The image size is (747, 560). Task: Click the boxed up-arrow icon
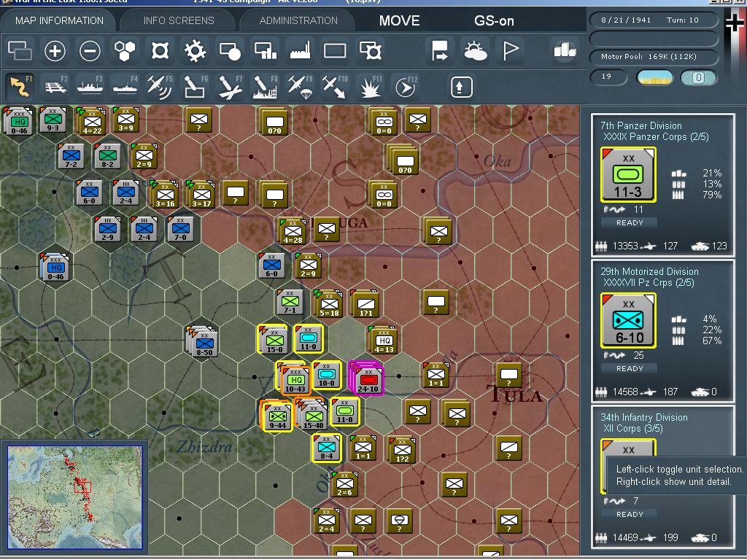461,87
